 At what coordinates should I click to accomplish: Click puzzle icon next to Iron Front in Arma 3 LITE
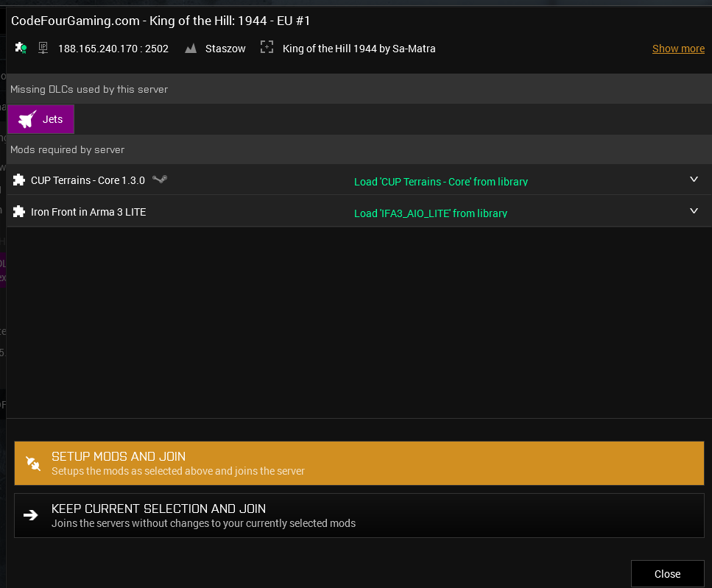coord(19,211)
